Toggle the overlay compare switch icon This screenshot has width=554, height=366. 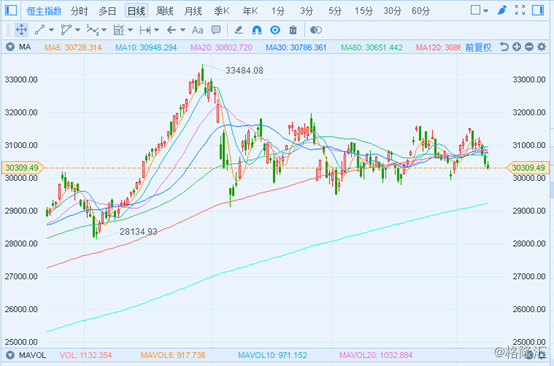coord(316,30)
